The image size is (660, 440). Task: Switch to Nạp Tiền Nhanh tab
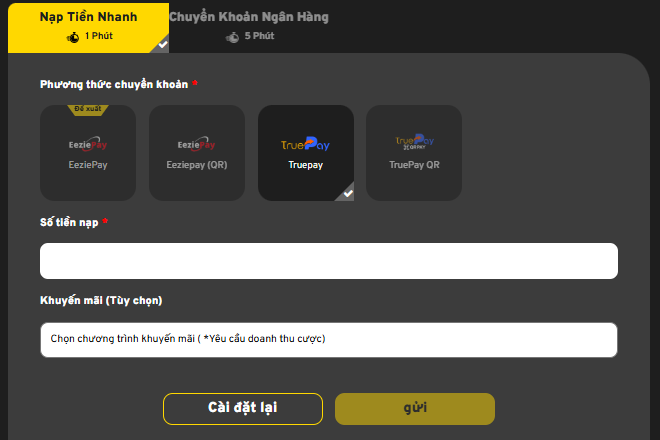click(x=88, y=28)
